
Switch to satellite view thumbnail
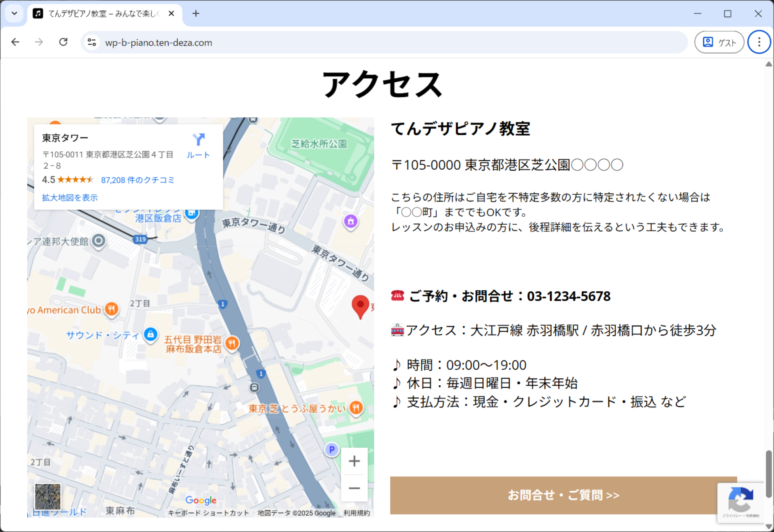[48, 496]
